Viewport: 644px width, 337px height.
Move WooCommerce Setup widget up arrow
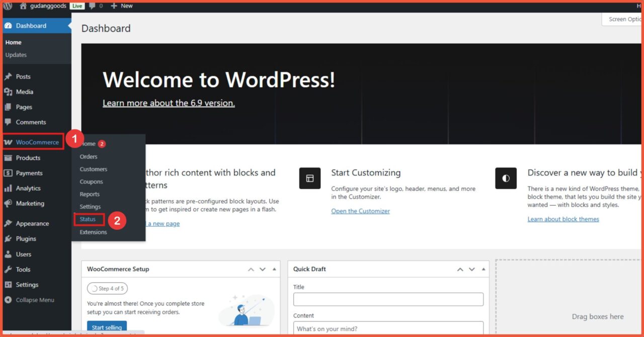(251, 270)
